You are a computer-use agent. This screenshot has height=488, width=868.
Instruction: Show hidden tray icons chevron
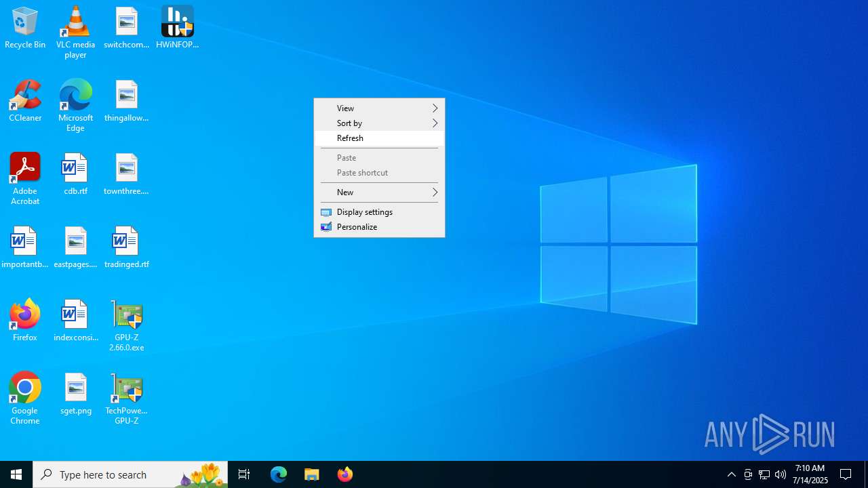[732, 474]
